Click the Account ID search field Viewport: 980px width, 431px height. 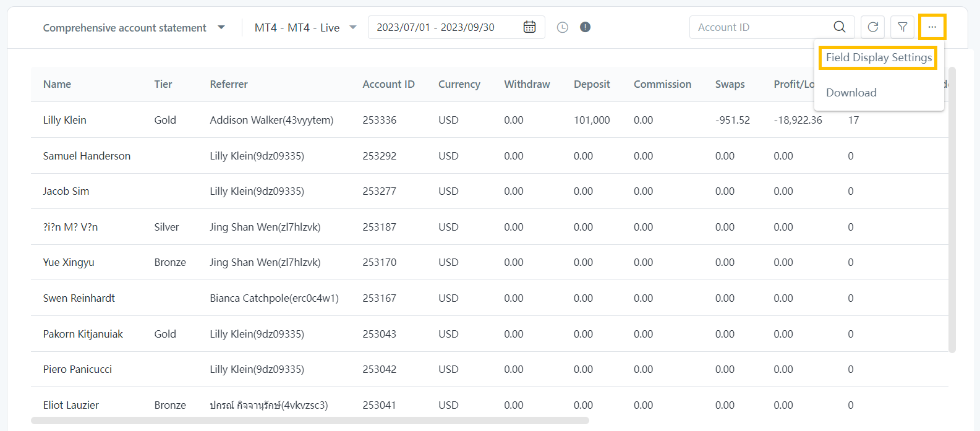tap(761, 27)
